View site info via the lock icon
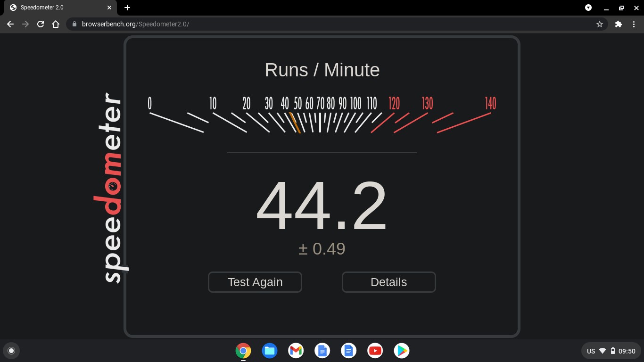The image size is (644, 362). (74, 24)
